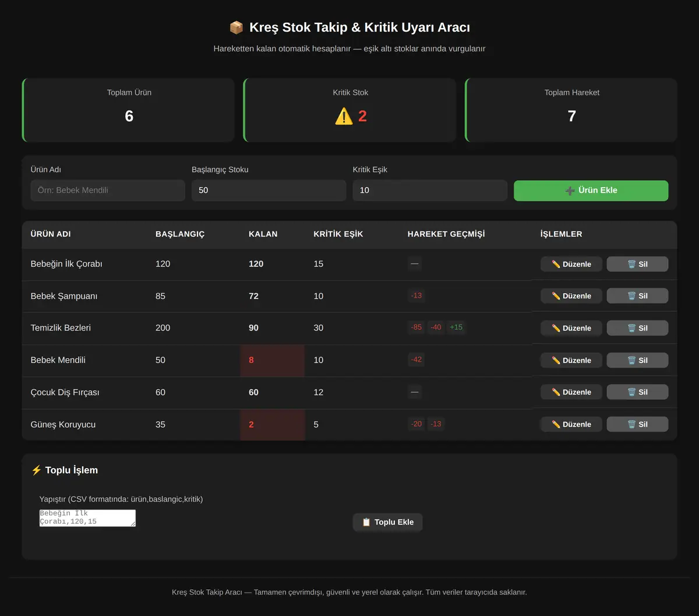Screen dimensions: 699x616
Task: Click the -13 movement chip for Güneş Koruyucu
Action: (x=436, y=424)
